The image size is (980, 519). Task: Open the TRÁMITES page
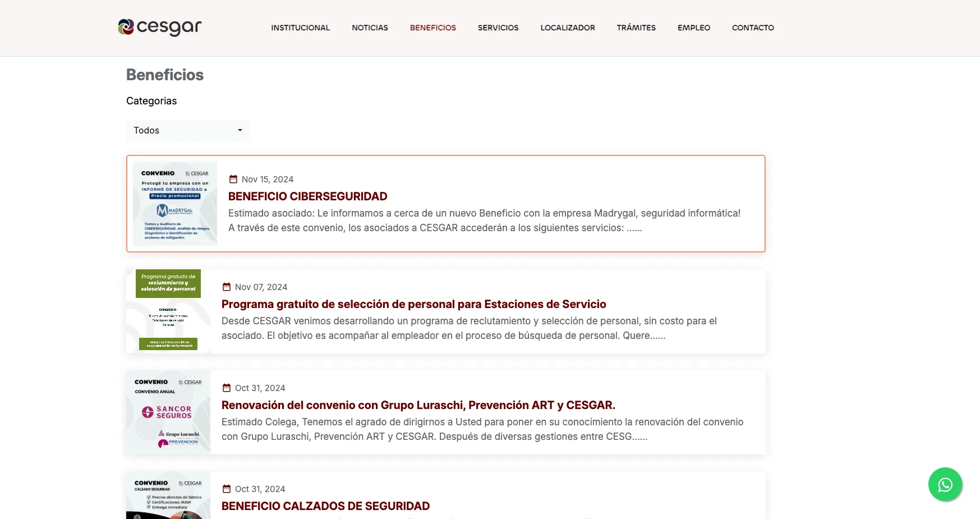(636, 27)
